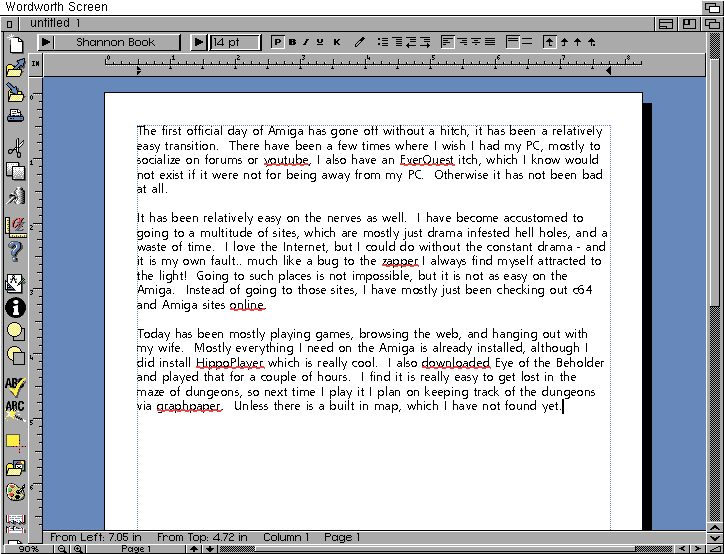Insert a picture with the picture folder icon
This screenshot has width=724, height=554.
coord(15,467)
